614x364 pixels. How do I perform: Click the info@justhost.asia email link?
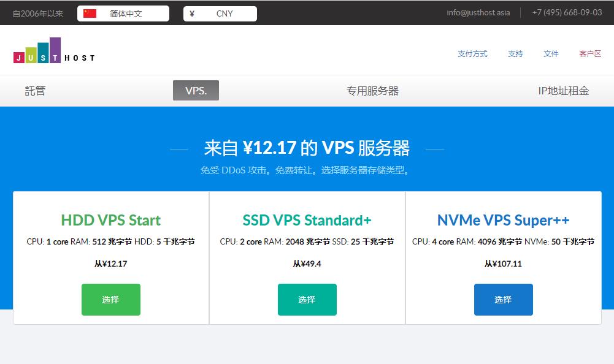coord(478,12)
